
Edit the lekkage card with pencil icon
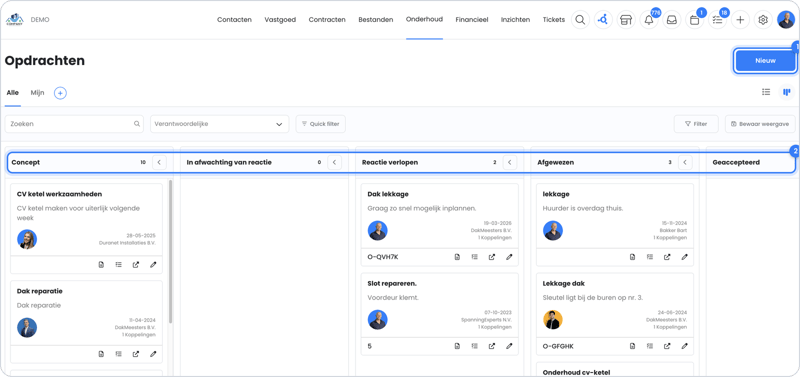click(684, 257)
